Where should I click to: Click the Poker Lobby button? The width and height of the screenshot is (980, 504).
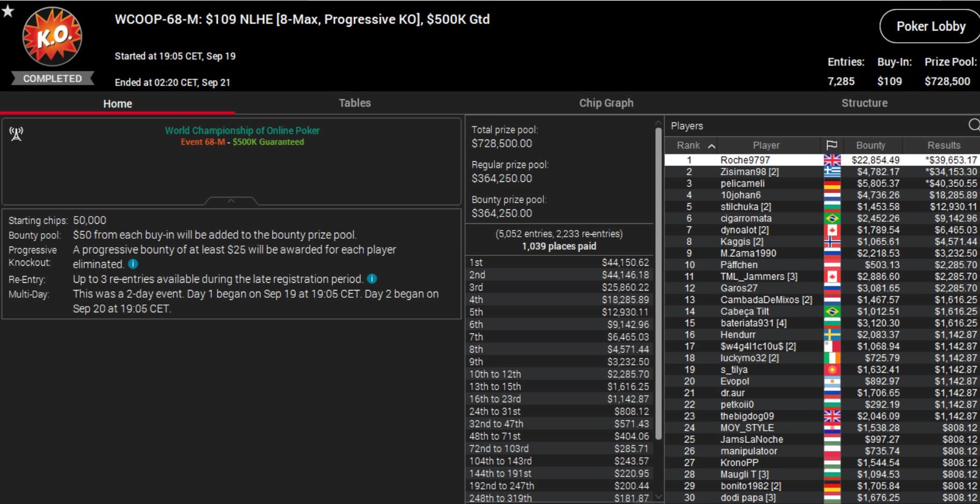point(930,26)
